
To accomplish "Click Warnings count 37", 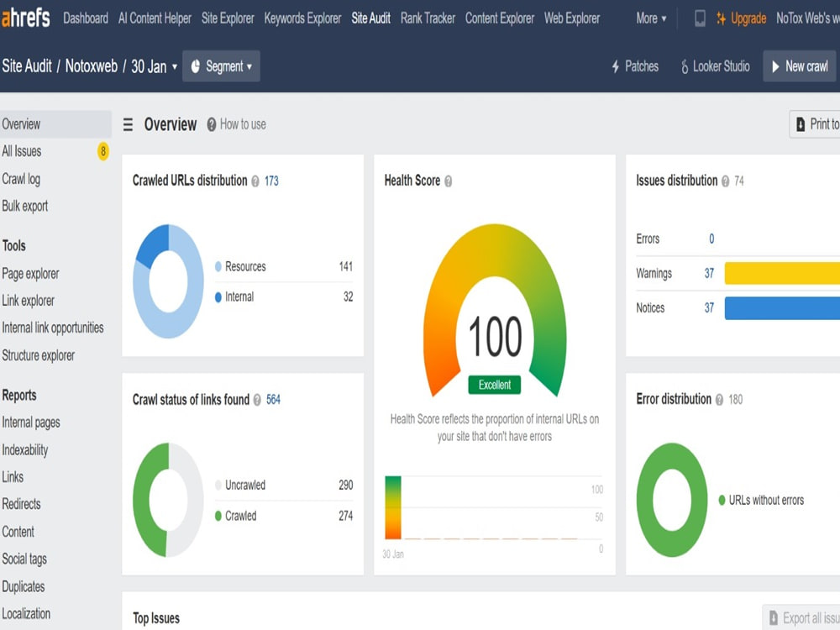I will 709,274.
